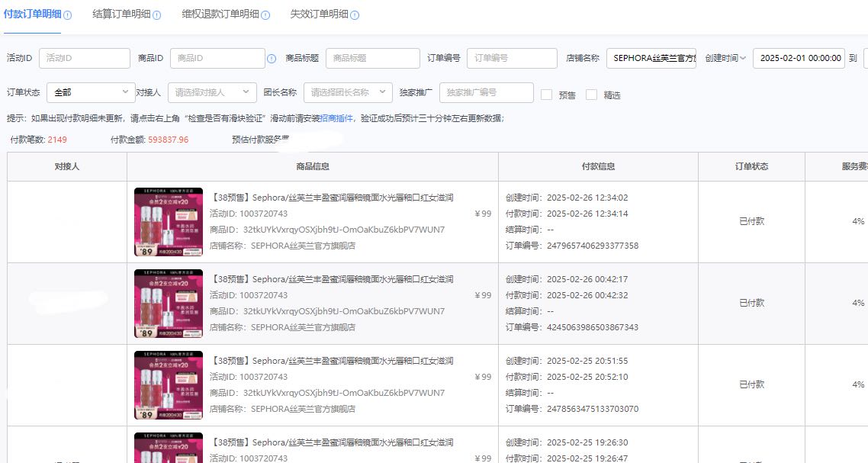
Task: Switch to the 失效订单明细 tab
Action: (320, 14)
